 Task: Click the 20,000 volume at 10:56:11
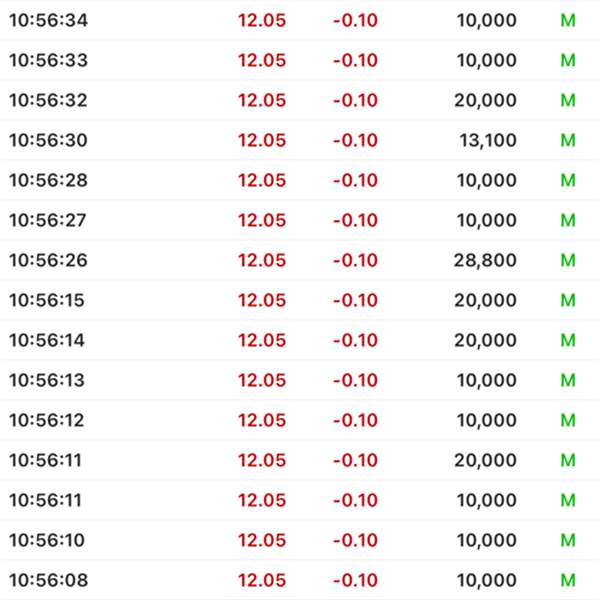[485, 460]
